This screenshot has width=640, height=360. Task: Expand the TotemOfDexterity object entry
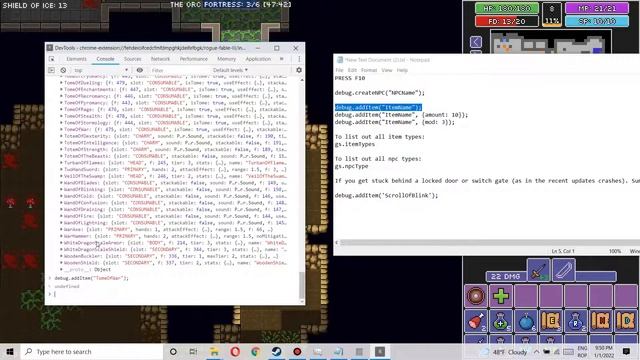point(61,136)
